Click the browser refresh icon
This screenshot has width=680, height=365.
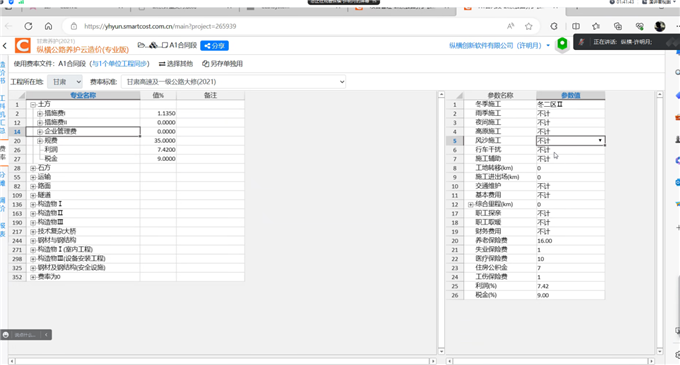tap(28, 26)
